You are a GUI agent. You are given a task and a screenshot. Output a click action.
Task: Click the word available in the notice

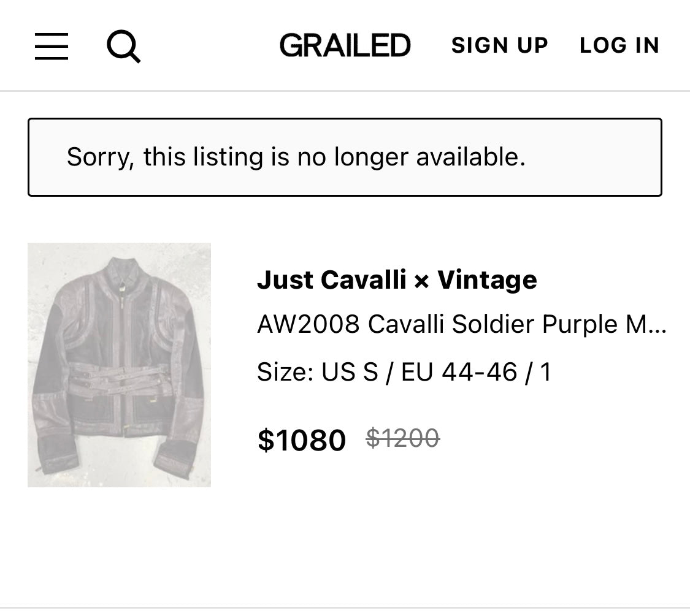[470, 158]
